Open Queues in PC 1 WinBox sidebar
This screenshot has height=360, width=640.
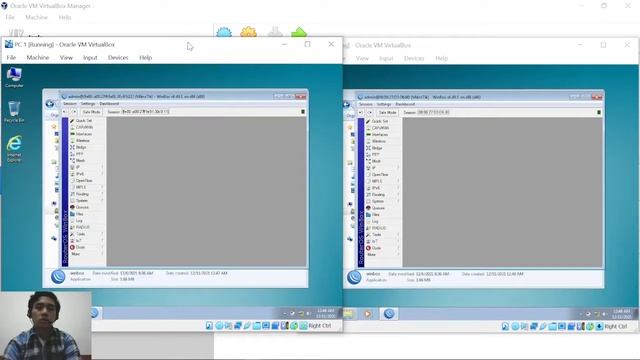tap(82, 207)
